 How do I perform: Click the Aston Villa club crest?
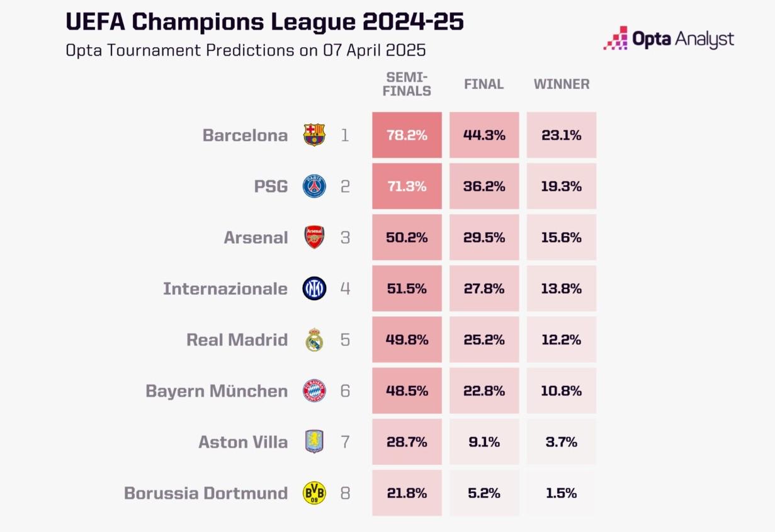(x=314, y=442)
